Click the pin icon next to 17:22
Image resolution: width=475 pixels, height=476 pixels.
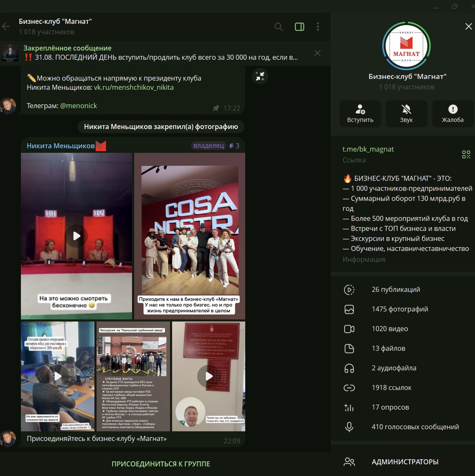click(216, 108)
